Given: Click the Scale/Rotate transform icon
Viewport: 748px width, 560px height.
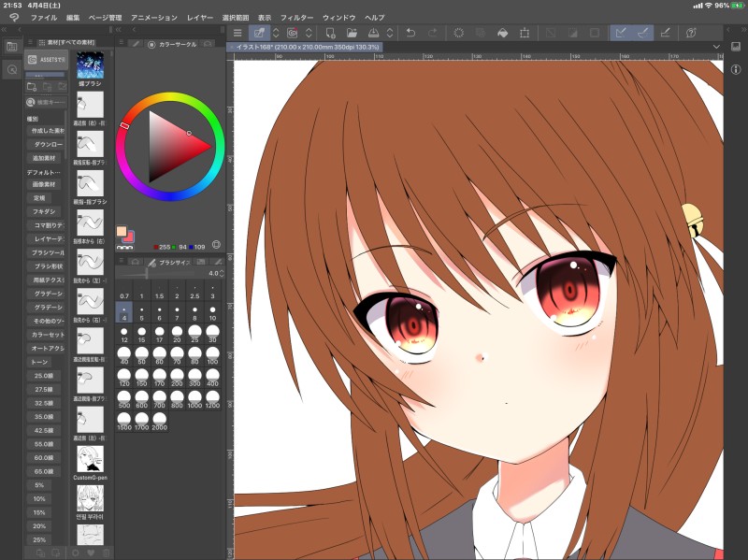Looking at the screenshot, I should [525, 33].
